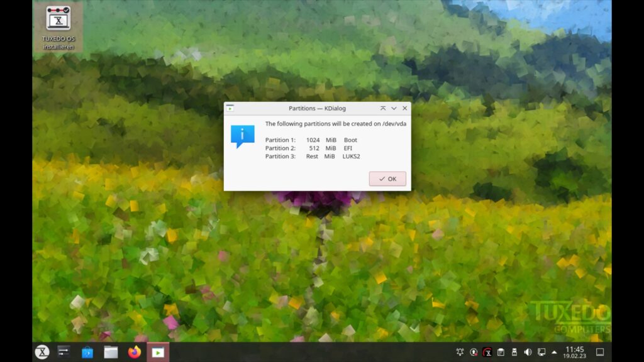The height and width of the screenshot is (362, 644).
Task: Click the keep-above arrow in KDialog titlebar
Action: (383, 108)
